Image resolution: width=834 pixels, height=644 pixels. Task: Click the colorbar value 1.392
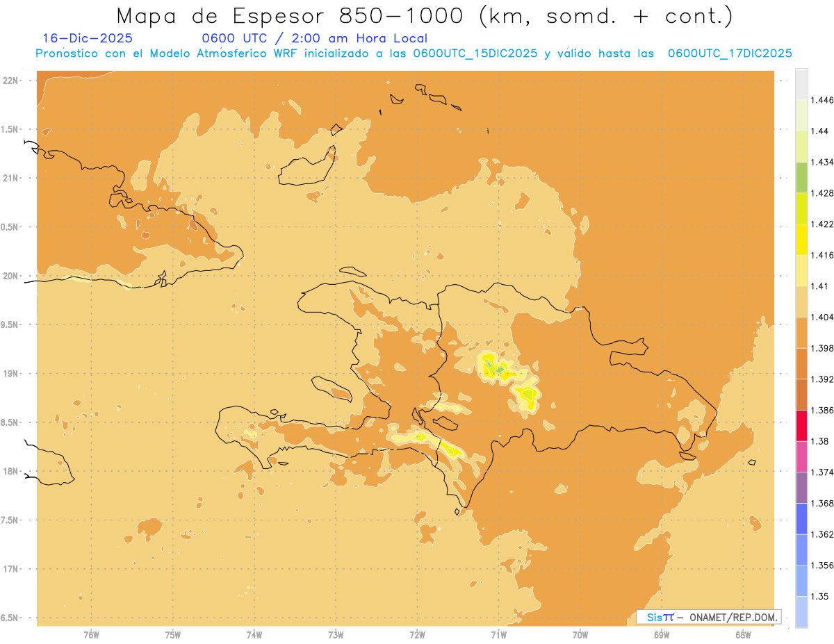[x=822, y=379]
